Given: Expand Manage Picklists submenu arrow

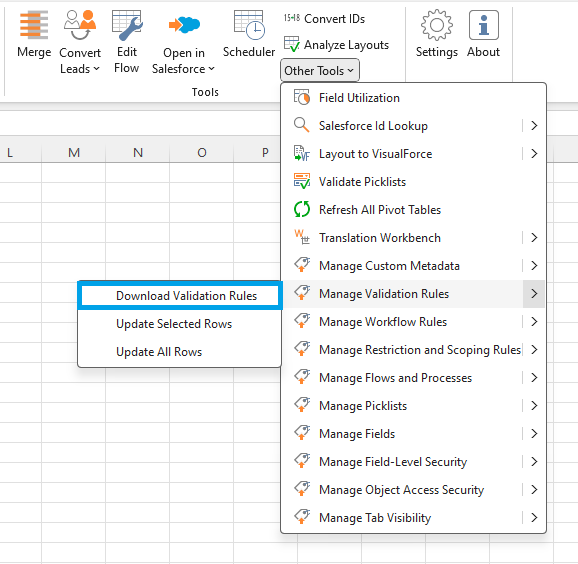Looking at the screenshot, I should [x=534, y=405].
